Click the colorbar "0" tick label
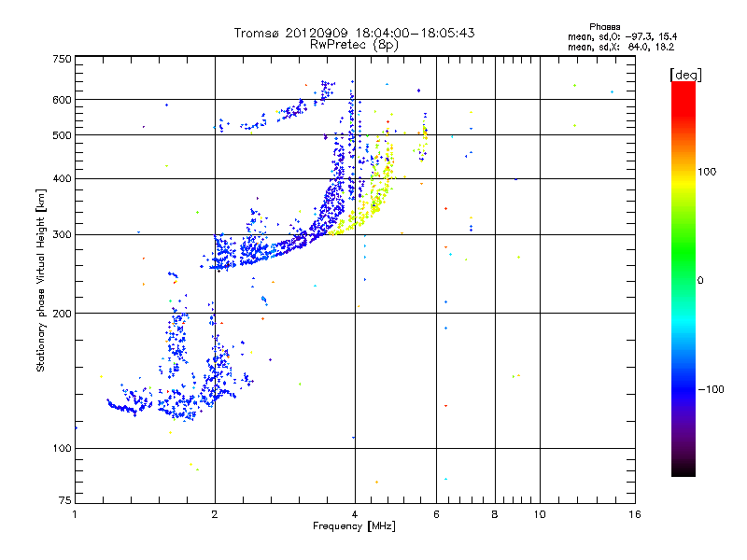 pos(700,281)
